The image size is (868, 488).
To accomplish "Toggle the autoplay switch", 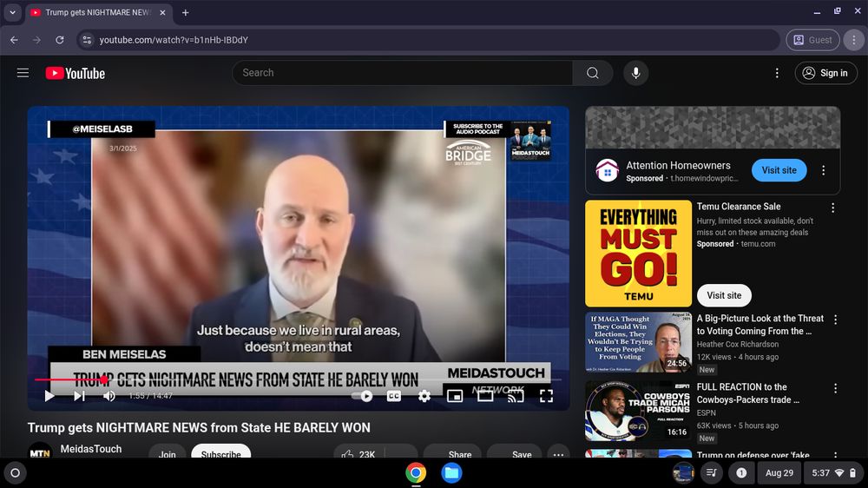I will 362,395.
